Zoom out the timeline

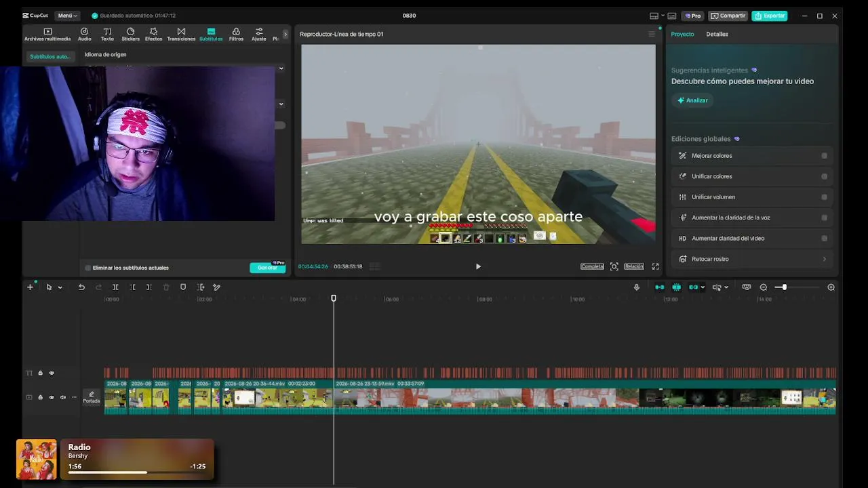click(764, 287)
